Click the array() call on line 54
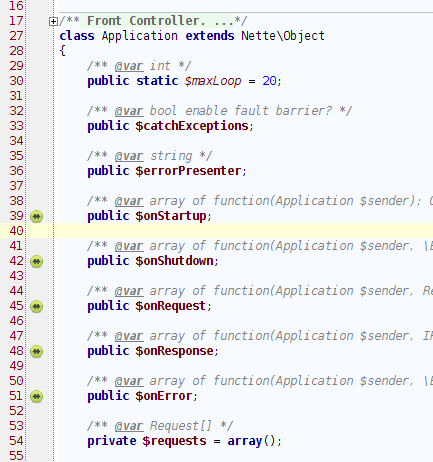The image size is (433, 462). coord(251,441)
